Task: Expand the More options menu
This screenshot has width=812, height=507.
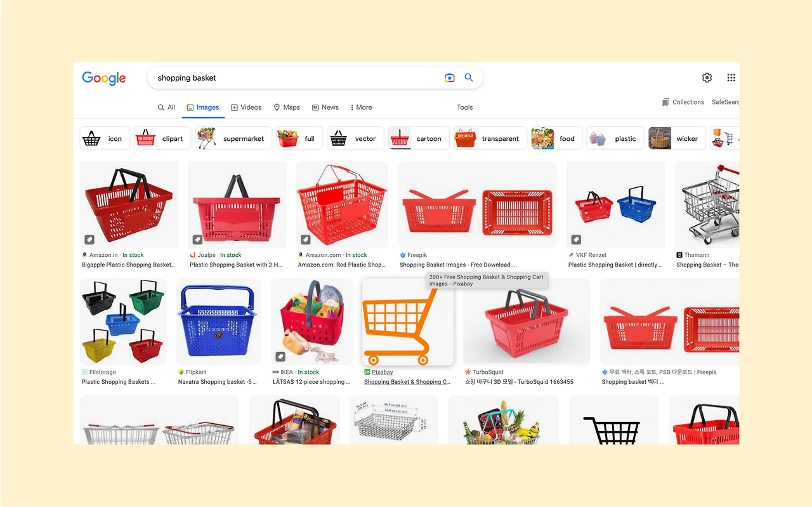Action: pos(361,107)
